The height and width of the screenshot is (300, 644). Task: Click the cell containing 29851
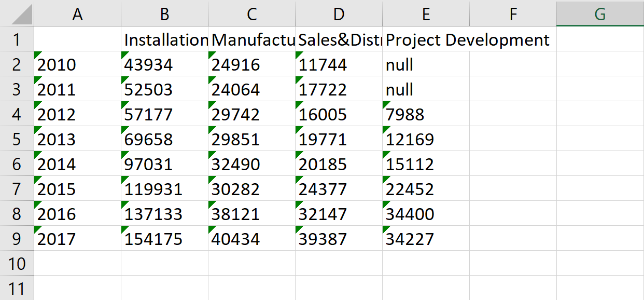251,139
